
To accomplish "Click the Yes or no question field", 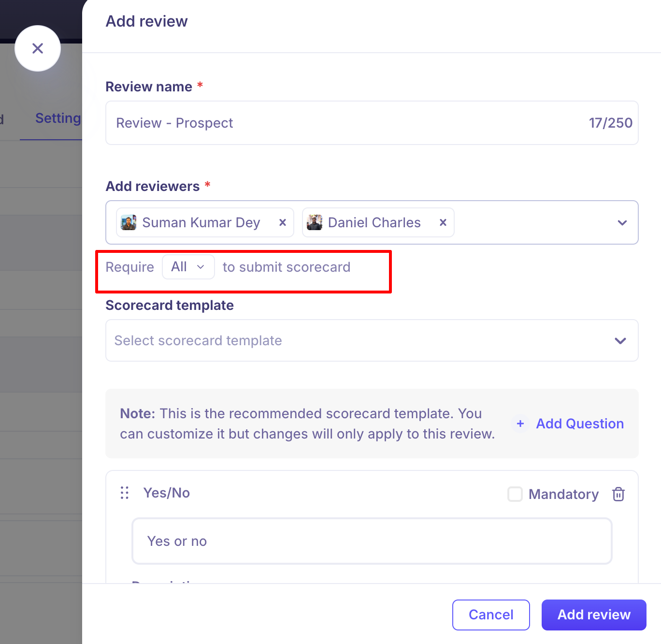I will (x=372, y=541).
